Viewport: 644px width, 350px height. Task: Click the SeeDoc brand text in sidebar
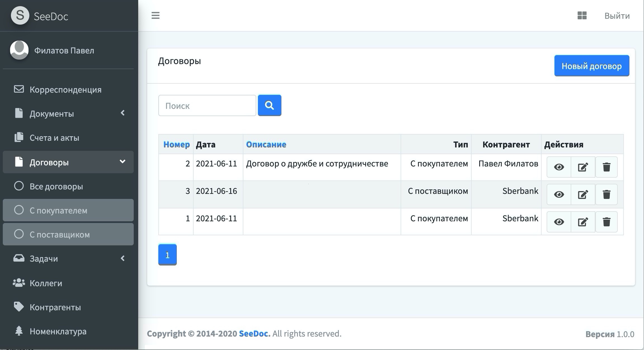51,16
